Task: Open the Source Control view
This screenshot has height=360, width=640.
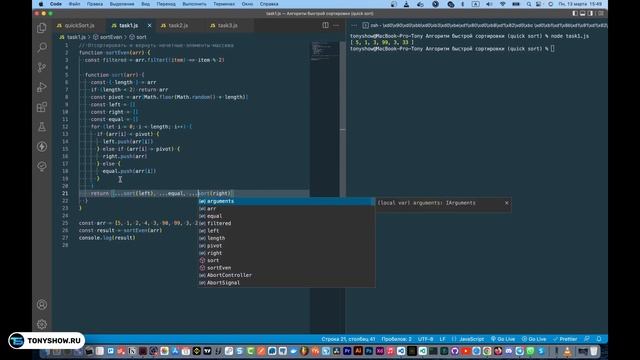Action: [x=42, y=67]
